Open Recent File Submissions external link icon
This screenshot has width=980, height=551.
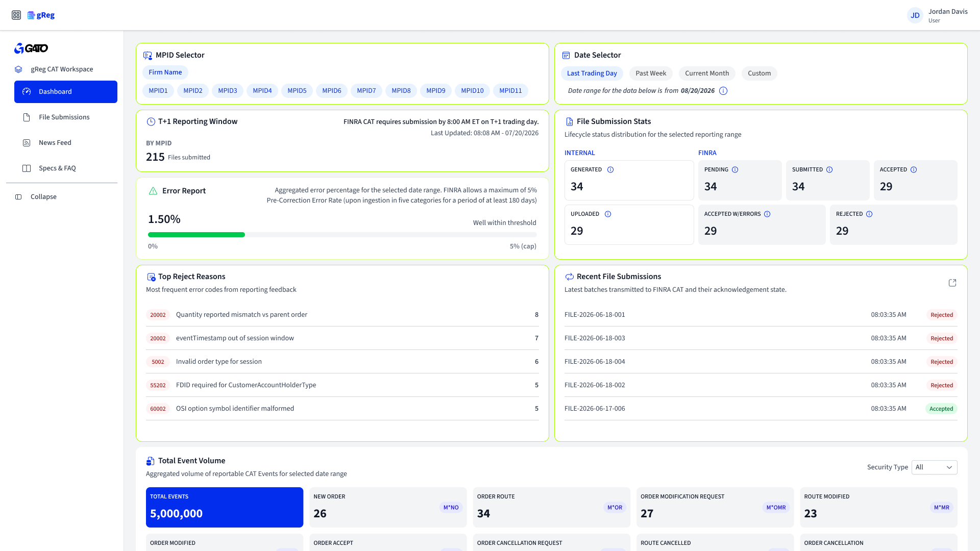click(x=952, y=283)
